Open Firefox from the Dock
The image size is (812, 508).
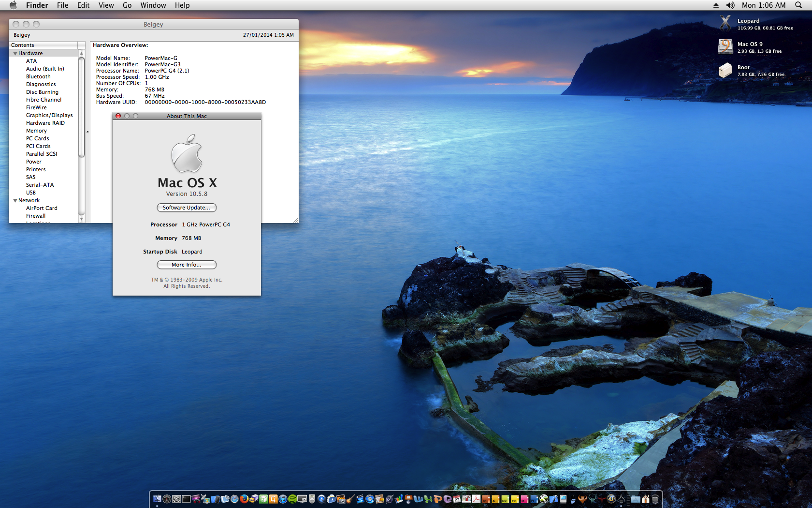pyautogui.click(x=244, y=499)
